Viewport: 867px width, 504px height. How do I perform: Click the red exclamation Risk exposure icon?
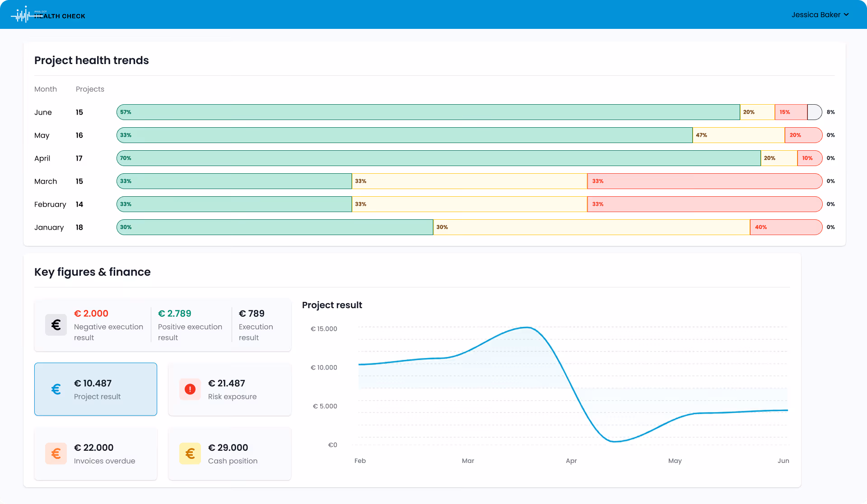(x=190, y=389)
